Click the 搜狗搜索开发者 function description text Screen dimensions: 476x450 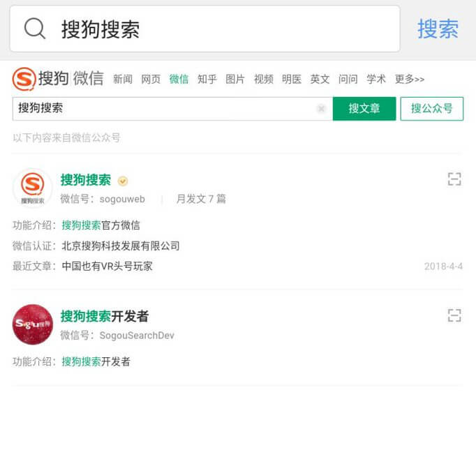(x=96, y=361)
